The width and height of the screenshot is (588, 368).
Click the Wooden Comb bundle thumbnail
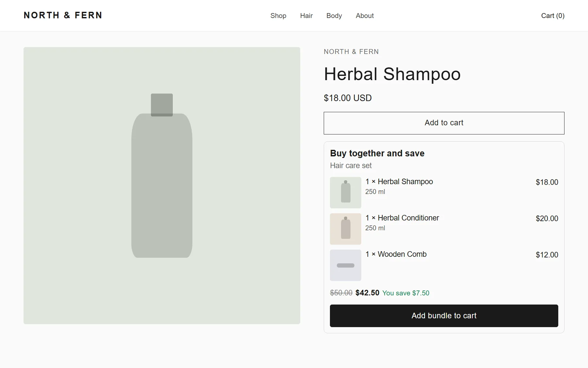[346, 265]
